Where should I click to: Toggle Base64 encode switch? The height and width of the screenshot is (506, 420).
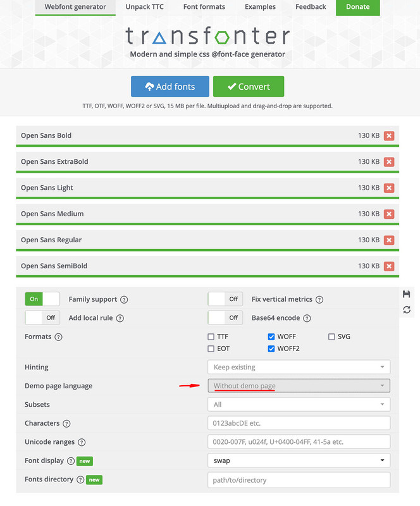[225, 318]
